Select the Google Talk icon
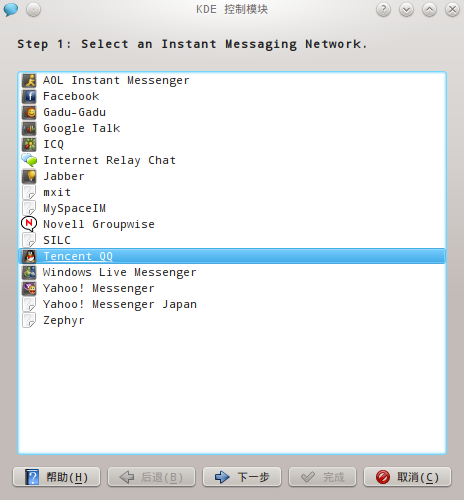 (29, 129)
